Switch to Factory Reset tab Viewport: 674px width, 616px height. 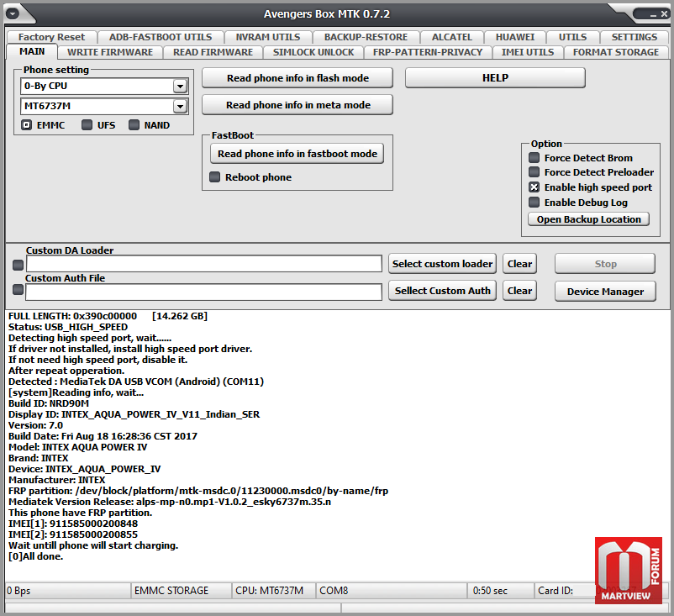pos(51,37)
